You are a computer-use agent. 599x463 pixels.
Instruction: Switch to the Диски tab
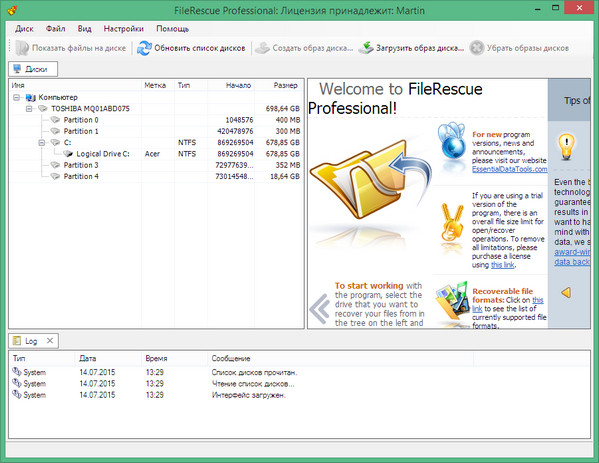33,69
